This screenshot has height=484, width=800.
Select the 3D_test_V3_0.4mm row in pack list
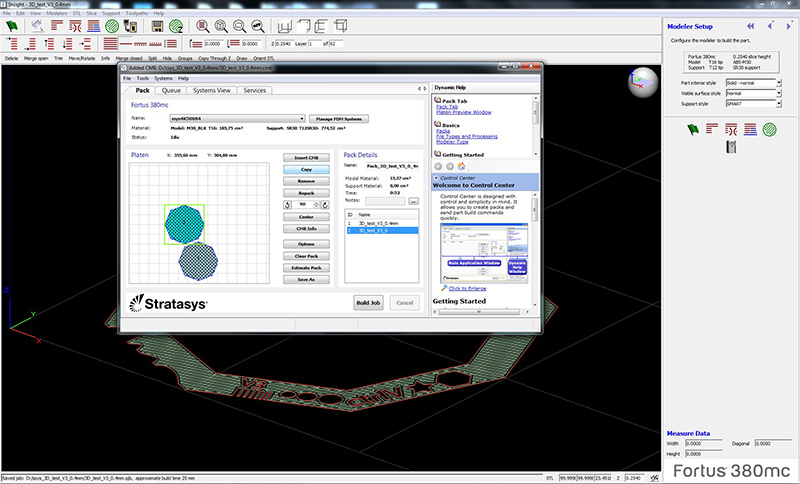382,223
